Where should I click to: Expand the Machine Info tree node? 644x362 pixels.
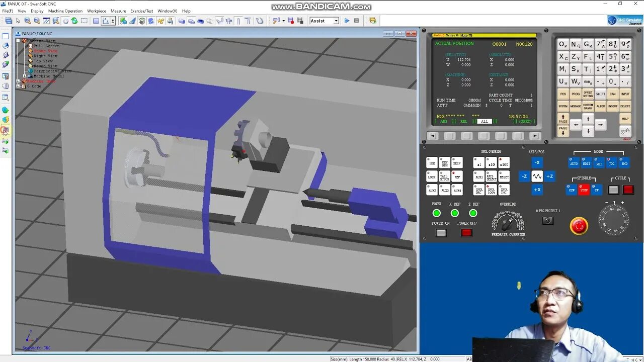19,81
